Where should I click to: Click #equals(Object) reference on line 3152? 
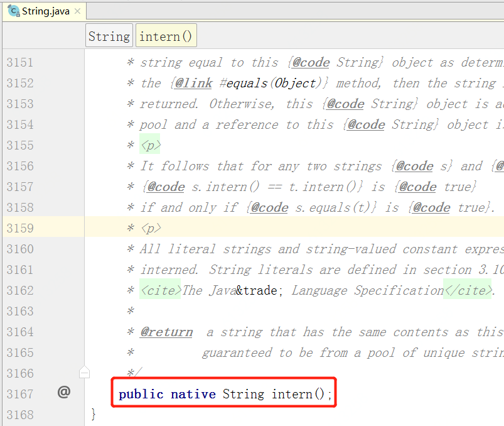pos(271,84)
